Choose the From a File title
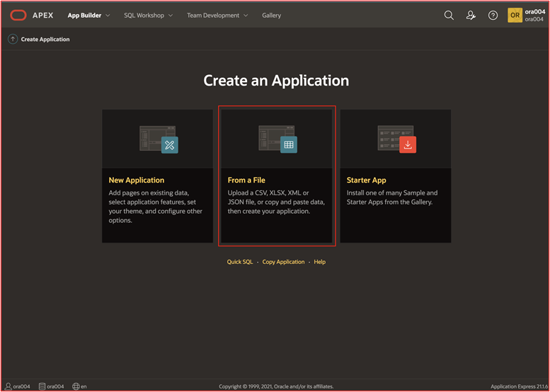Screen dimensions: 550x392 246,180
